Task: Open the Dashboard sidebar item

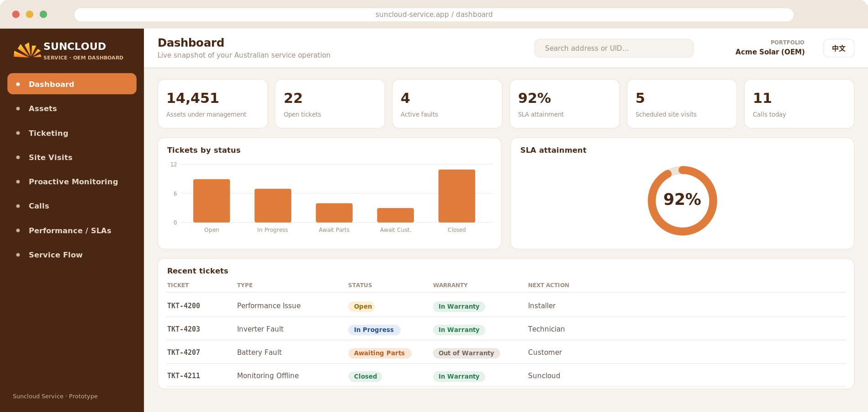Action: (72, 84)
